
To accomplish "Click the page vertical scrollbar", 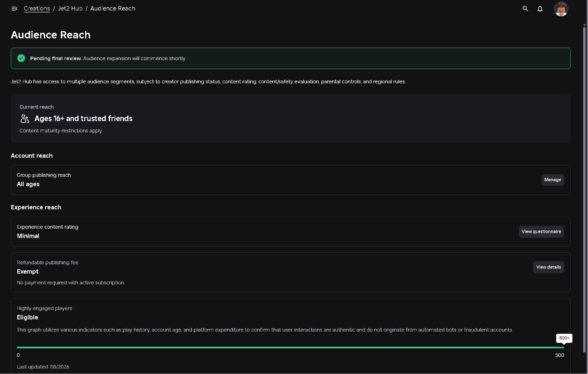I will [584, 190].
